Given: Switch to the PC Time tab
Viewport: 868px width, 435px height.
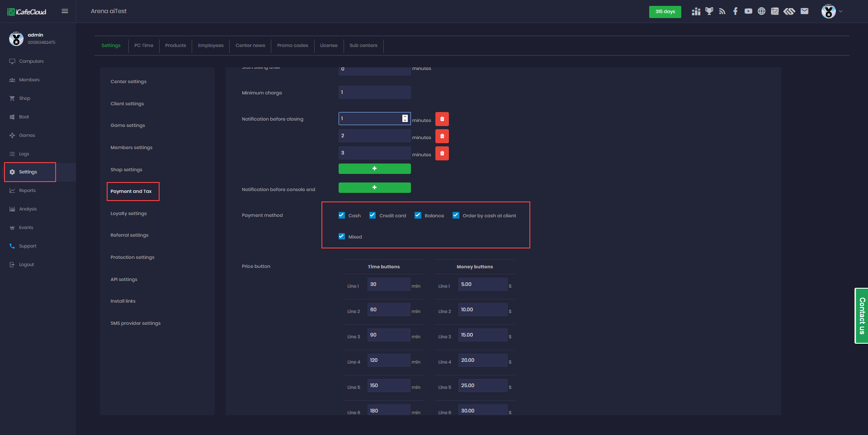Looking at the screenshot, I should pyautogui.click(x=144, y=46).
